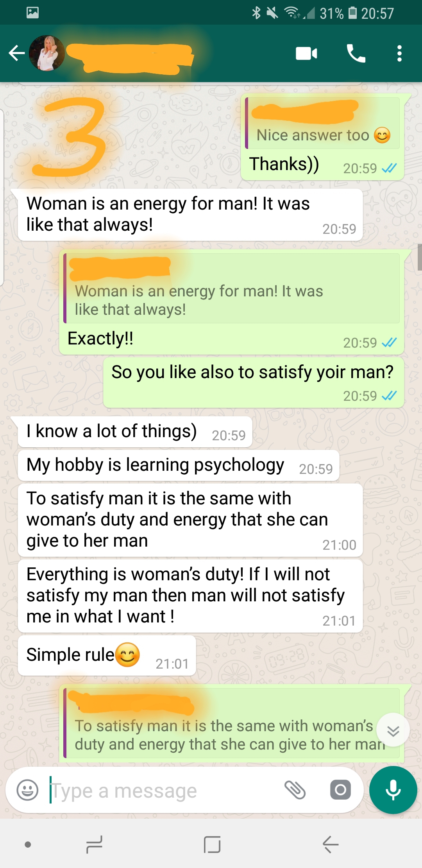
Task: Tap Android navigation back button
Action: click(x=330, y=845)
